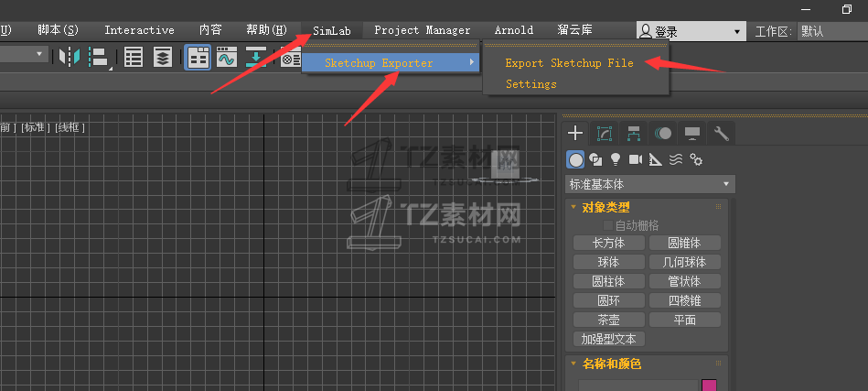Click the 四棱锥 button
This screenshot has height=391, width=868.
[x=685, y=300]
